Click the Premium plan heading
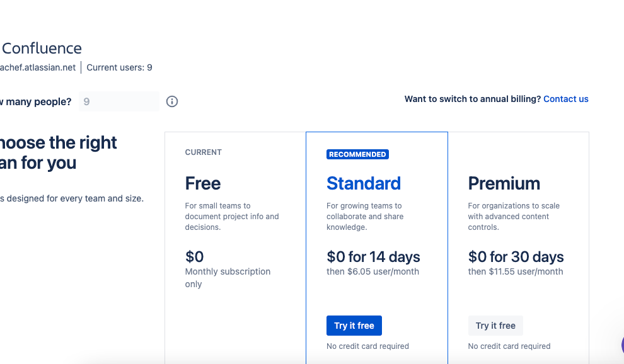624x364 pixels. point(504,183)
